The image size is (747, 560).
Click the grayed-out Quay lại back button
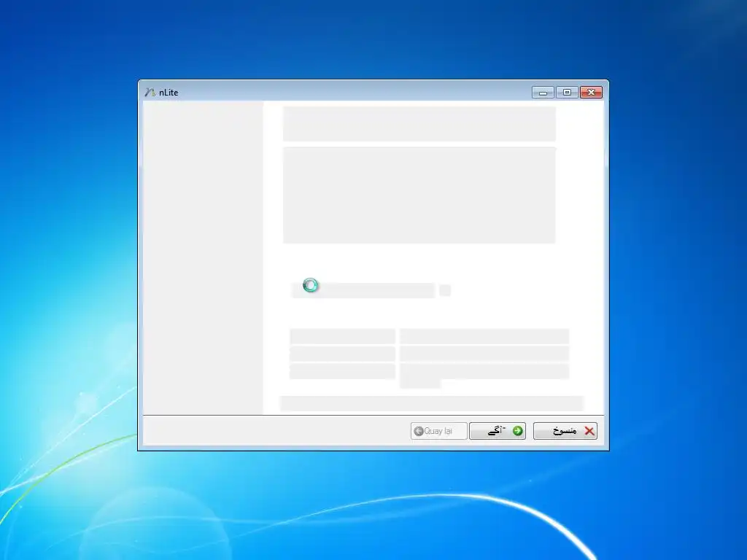point(438,431)
